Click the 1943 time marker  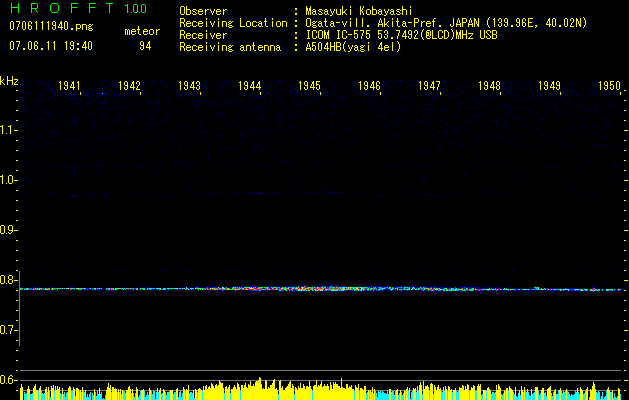pyautogui.click(x=189, y=86)
